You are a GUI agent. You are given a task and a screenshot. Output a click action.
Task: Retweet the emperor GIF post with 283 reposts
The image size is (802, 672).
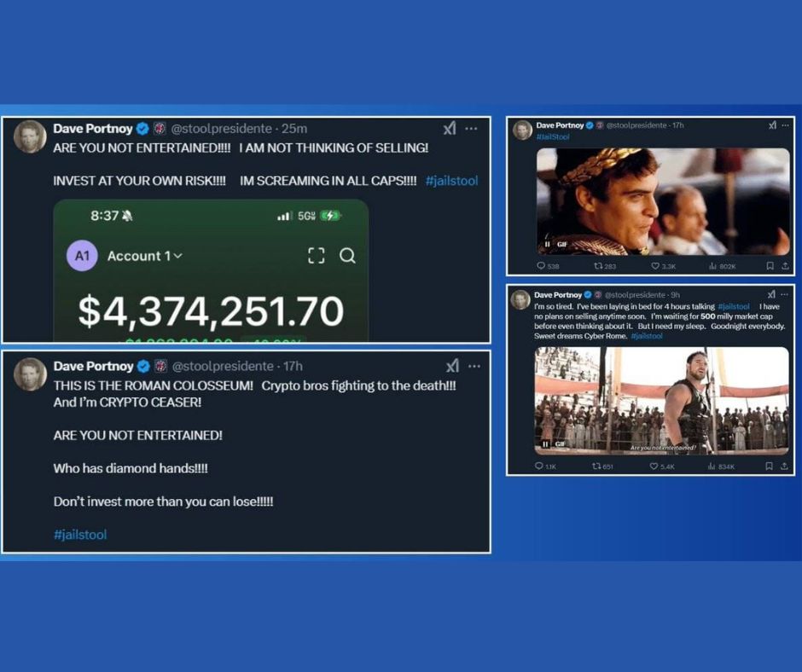(597, 266)
